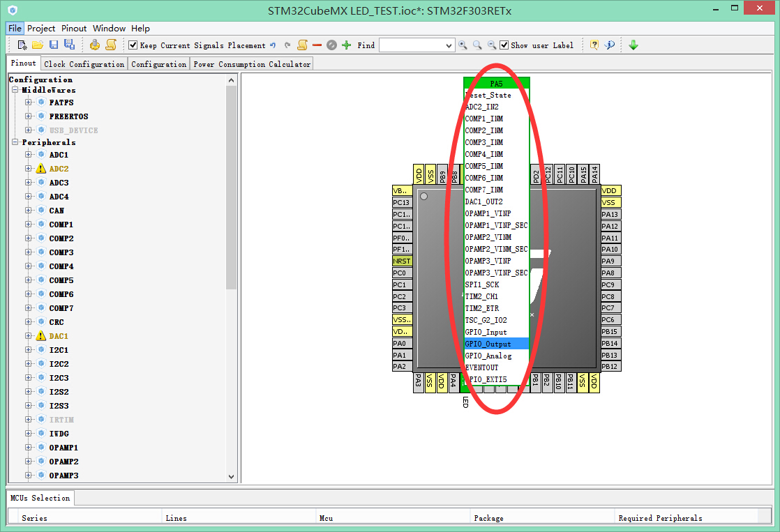Click the green plus icon
Screen dimensions: 780x532
[347, 45]
